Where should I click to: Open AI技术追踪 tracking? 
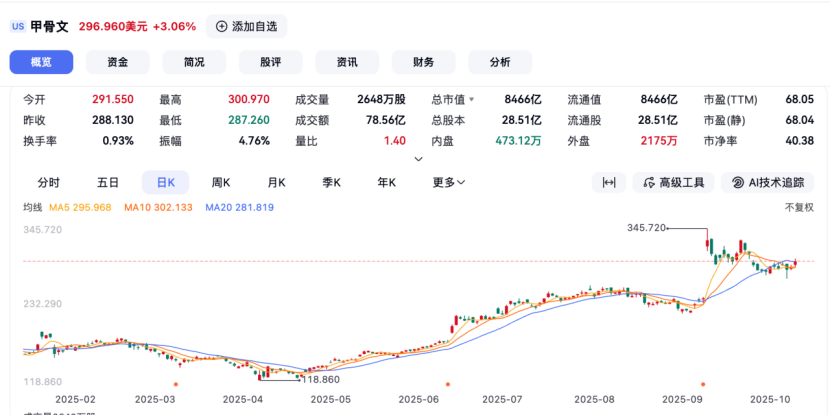pos(766,182)
